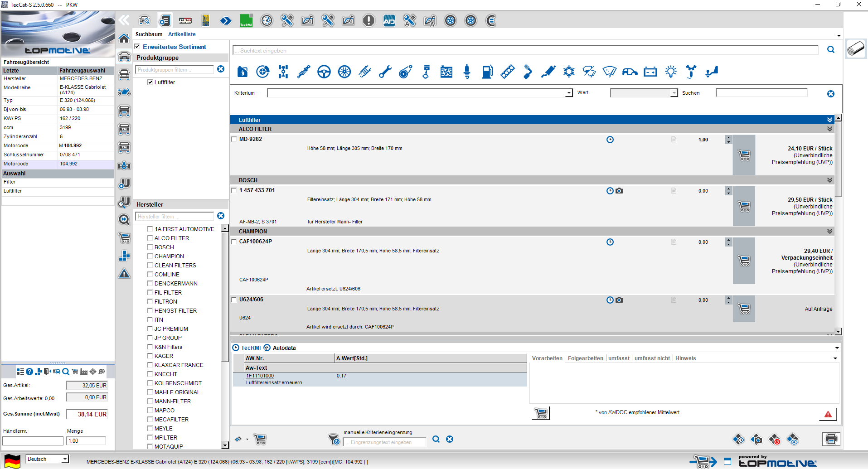Open the vehicle search toolbar icon
Image resolution: width=868 pixels, height=469 pixels.
pos(145,20)
